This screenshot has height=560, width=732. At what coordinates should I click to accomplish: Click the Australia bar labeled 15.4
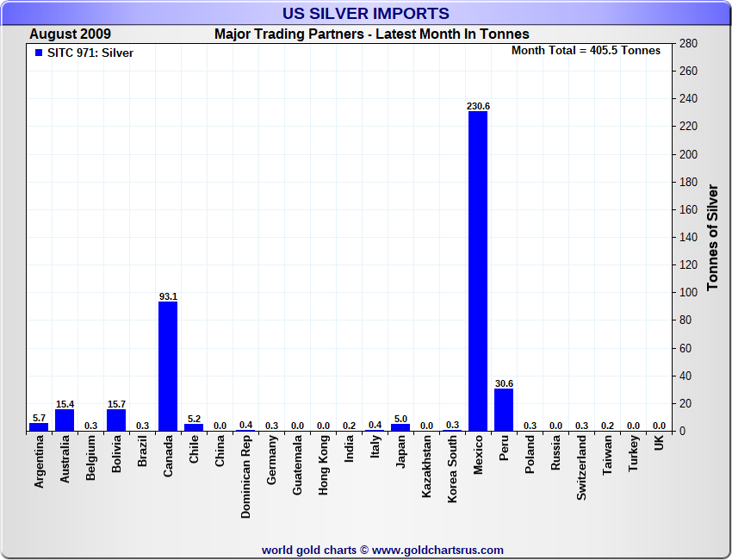click(65, 420)
